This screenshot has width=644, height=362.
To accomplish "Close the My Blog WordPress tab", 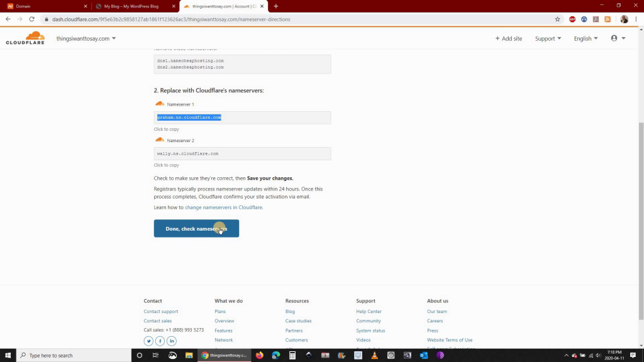I will tap(174, 6).
